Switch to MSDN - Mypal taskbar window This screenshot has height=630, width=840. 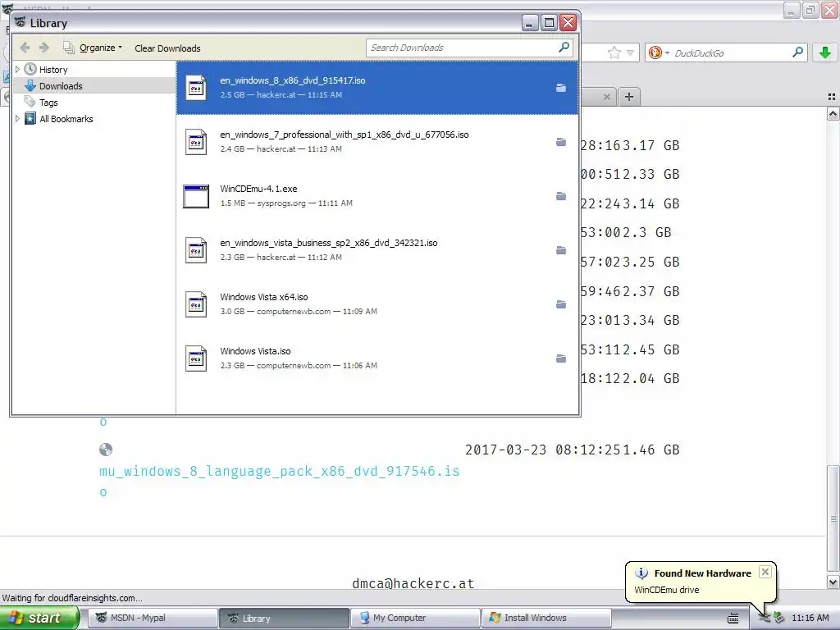pyautogui.click(x=152, y=618)
